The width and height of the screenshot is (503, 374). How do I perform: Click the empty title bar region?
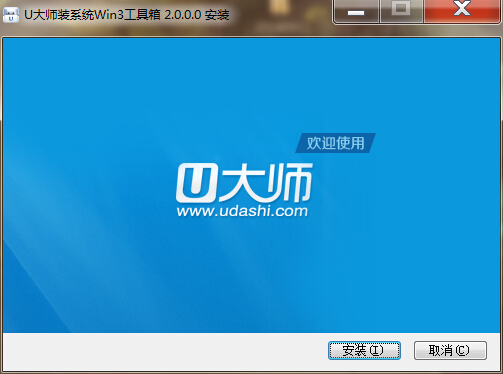[282, 15]
